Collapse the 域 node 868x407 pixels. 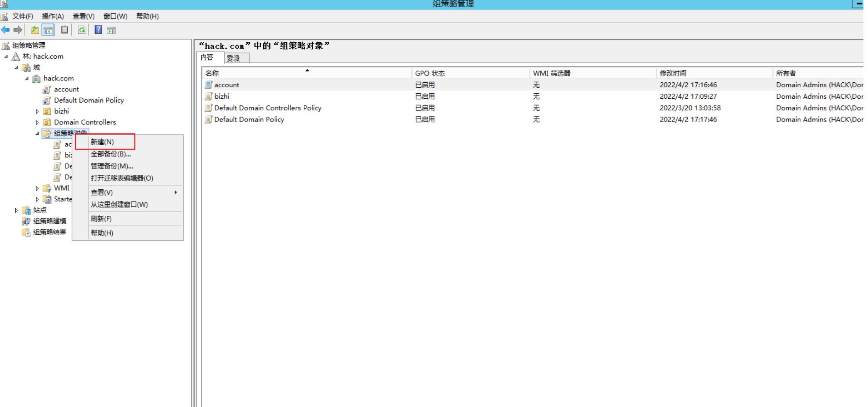click(x=16, y=67)
